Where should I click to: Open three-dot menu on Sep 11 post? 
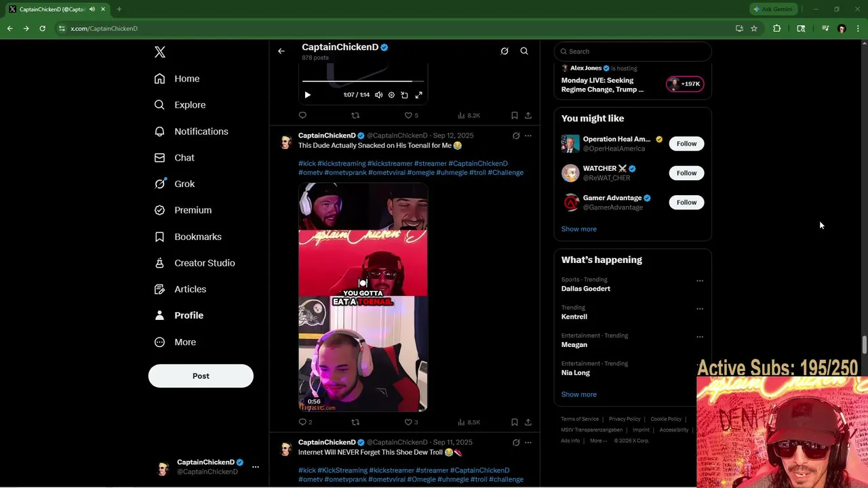(x=528, y=443)
